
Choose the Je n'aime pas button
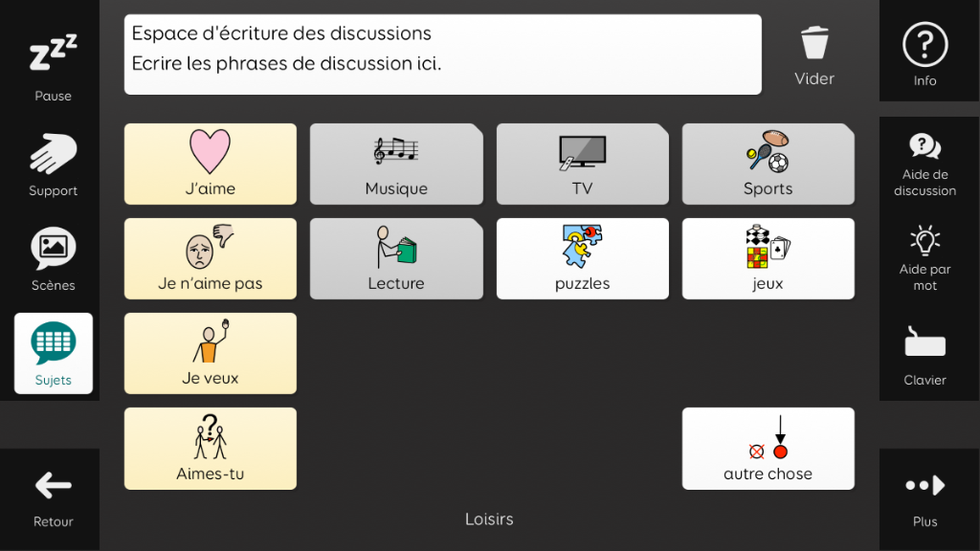pyautogui.click(x=210, y=258)
